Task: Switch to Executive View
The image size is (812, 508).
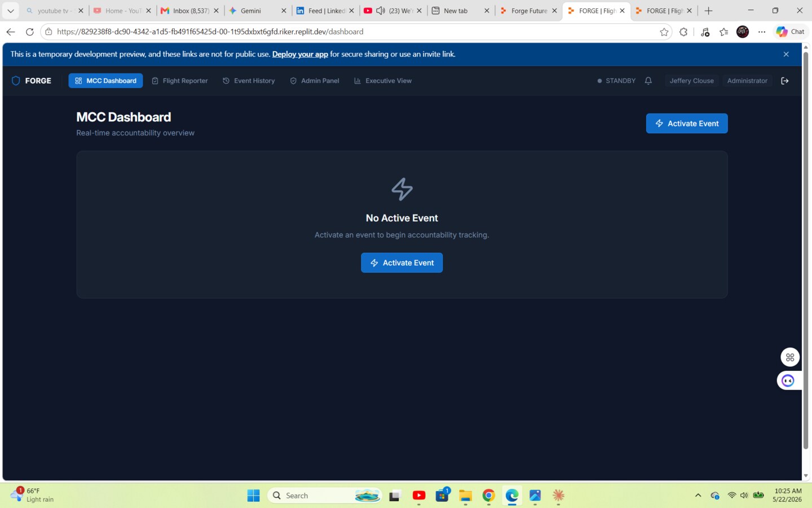Action: pyautogui.click(x=383, y=81)
